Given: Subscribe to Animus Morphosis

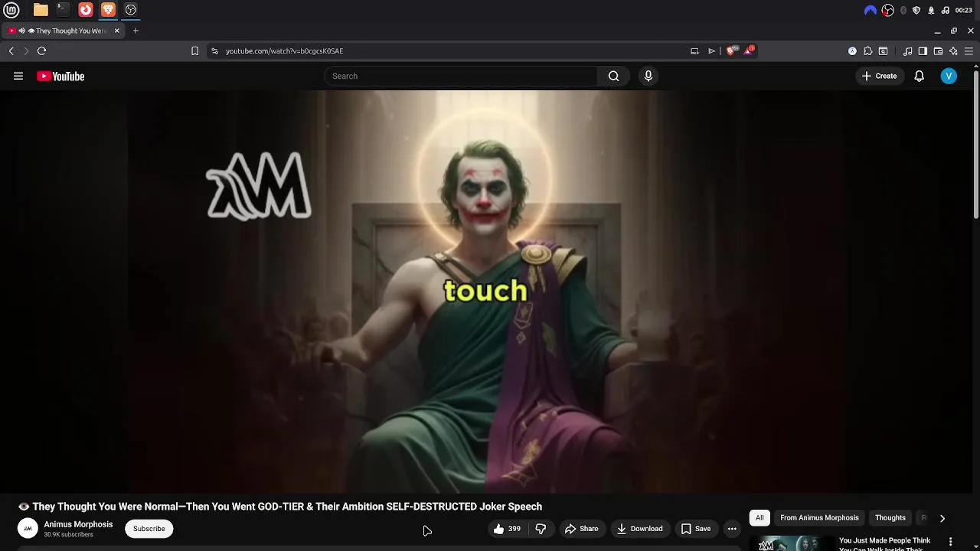Looking at the screenshot, I should 149,529.
